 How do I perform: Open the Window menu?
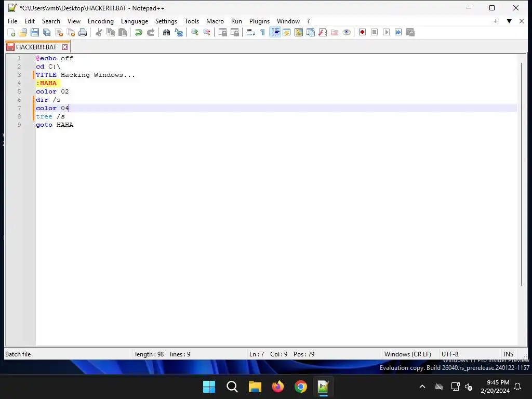[288, 21]
